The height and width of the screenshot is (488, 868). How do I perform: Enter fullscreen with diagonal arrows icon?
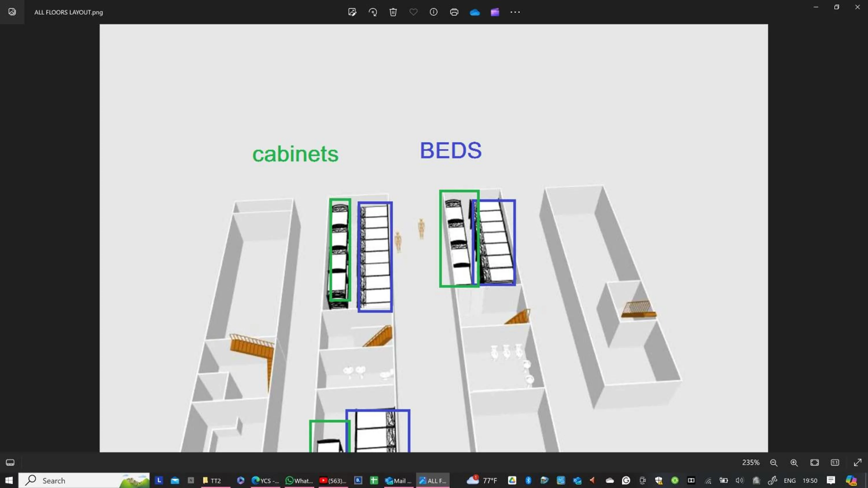point(858,462)
